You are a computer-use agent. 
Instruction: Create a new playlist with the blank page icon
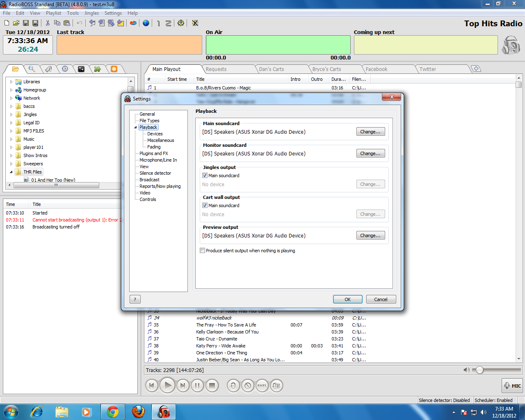click(x=7, y=23)
